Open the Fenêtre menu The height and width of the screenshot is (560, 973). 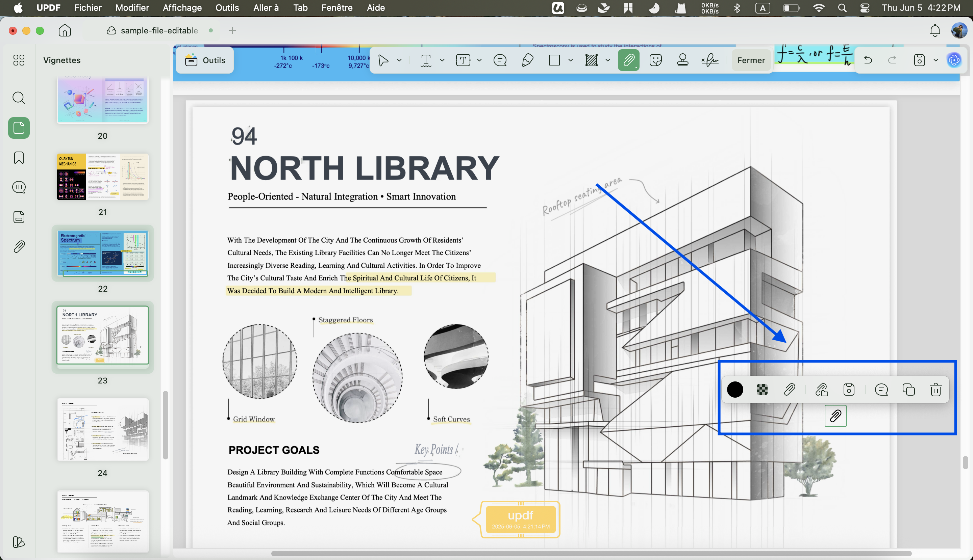(x=337, y=8)
